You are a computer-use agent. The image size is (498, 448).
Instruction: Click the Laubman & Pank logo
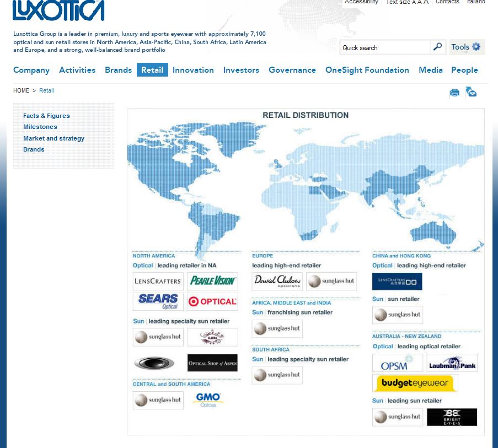tap(452, 363)
